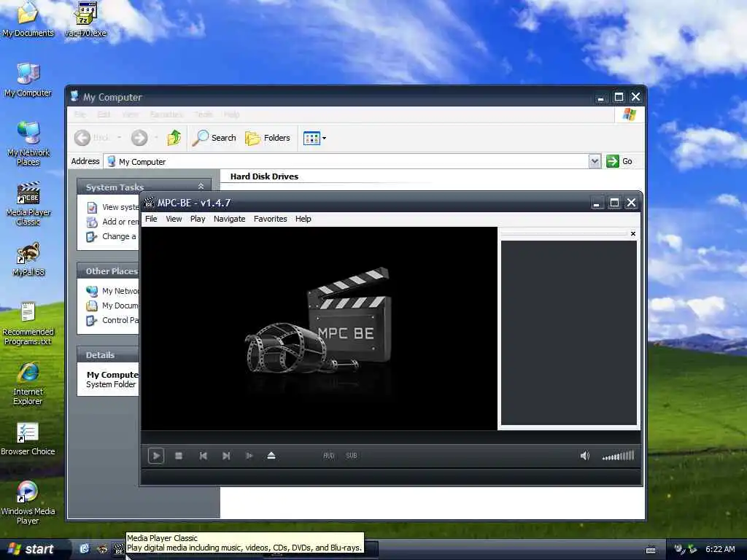The width and height of the screenshot is (747, 560).
Task: Click the vac470.exe desktop icon
Action: (x=86, y=19)
